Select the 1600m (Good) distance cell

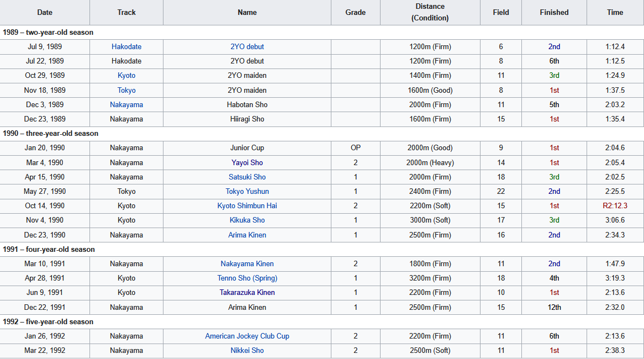click(430, 91)
